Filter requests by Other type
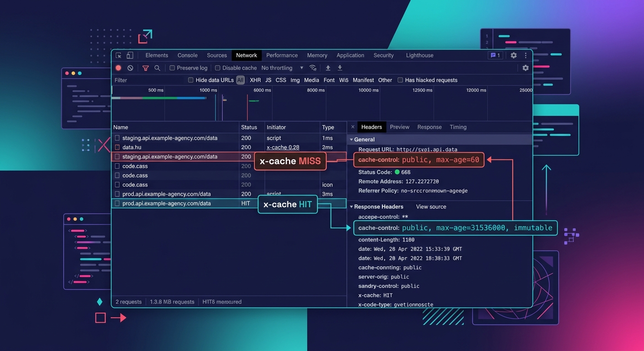 pos(385,80)
